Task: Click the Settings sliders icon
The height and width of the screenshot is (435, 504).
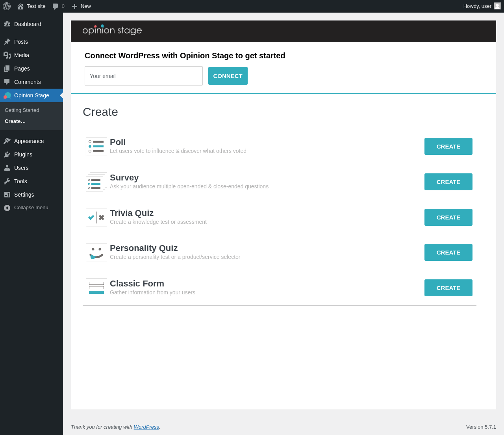Action: (7, 195)
